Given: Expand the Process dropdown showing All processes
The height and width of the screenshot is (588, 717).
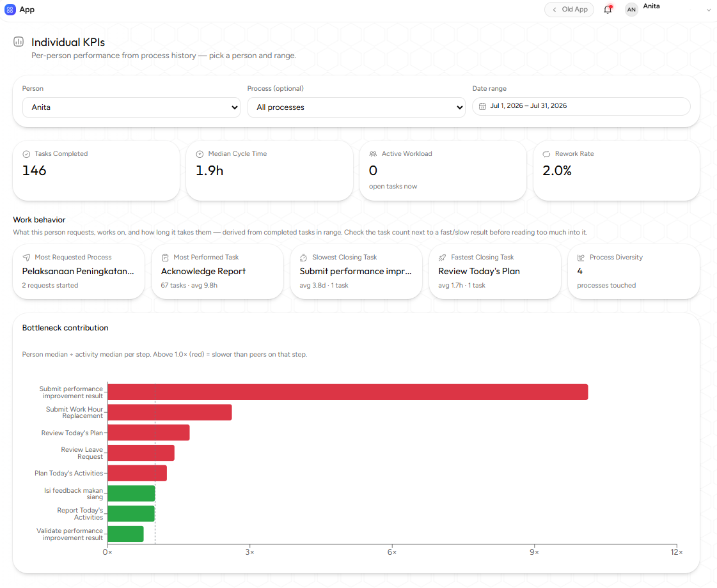Looking at the screenshot, I should click(x=356, y=107).
